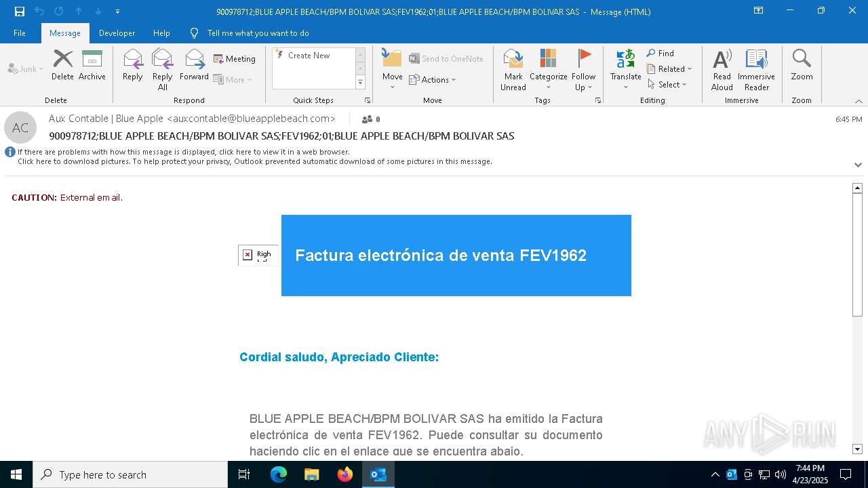Screen dimensions: 868x488
Task: Translate the message
Action: tap(625, 69)
